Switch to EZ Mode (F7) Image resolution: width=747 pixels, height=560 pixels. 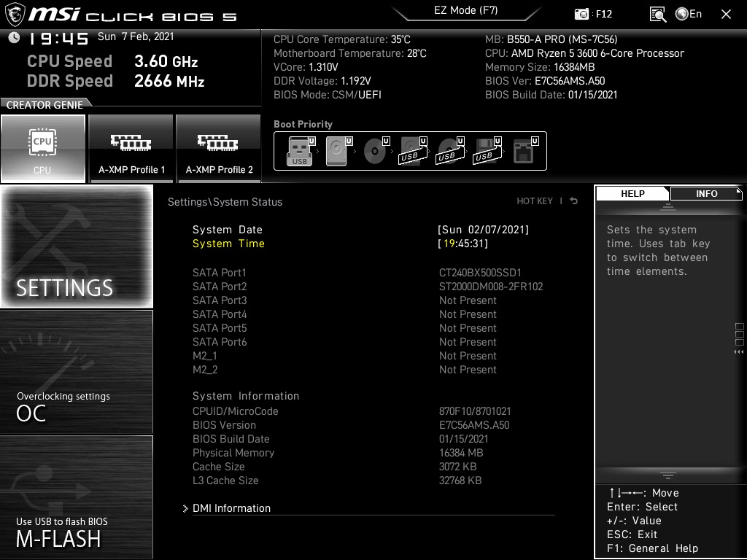(x=466, y=10)
